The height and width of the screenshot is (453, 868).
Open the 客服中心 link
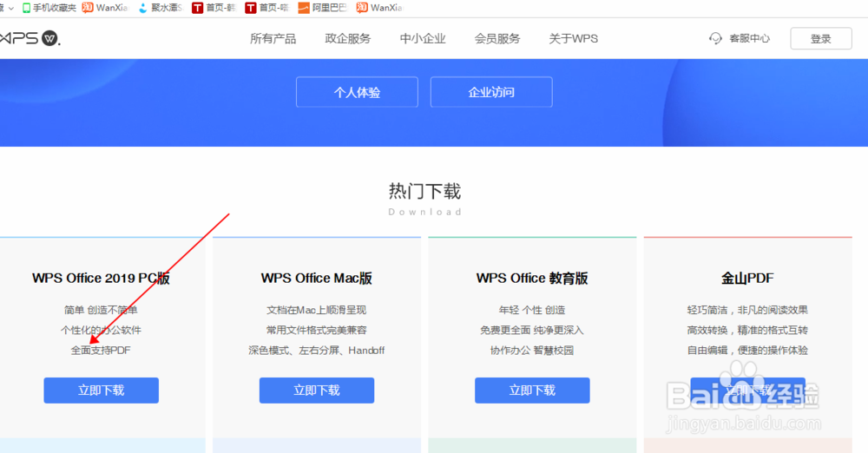(749, 38)
